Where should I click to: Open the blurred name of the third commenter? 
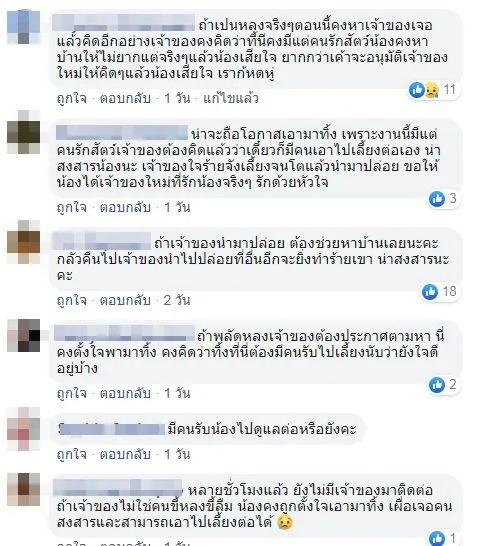pyautogui.click(x=102, y=241)
